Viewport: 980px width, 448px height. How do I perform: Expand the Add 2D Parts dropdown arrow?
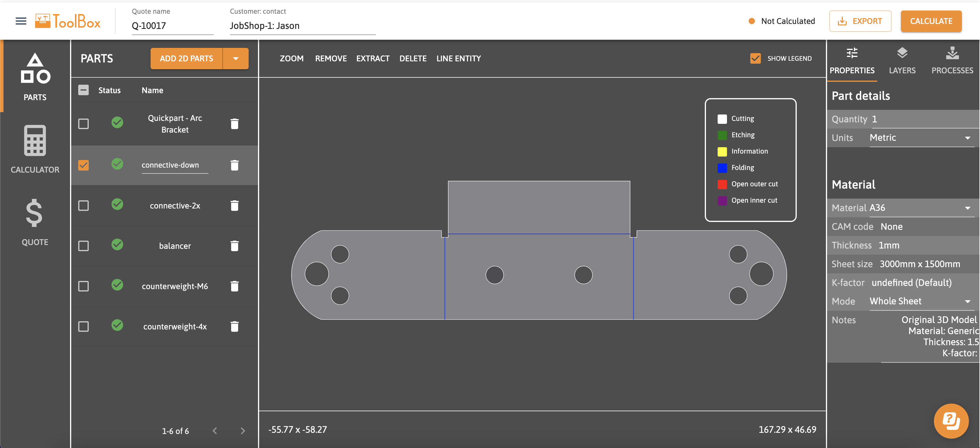236,59
